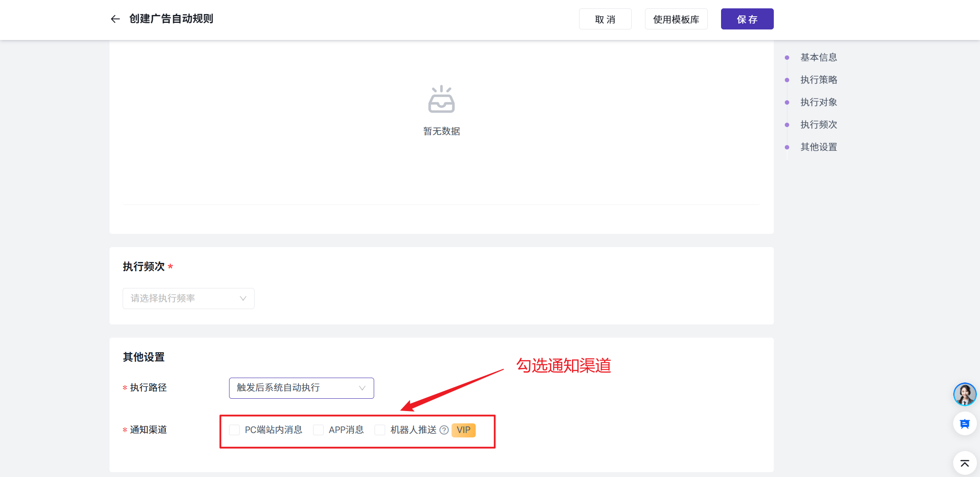Navigate to 执行策略 anchor
The height and width of the screenshot is (477, 980).
click(818, 80)
